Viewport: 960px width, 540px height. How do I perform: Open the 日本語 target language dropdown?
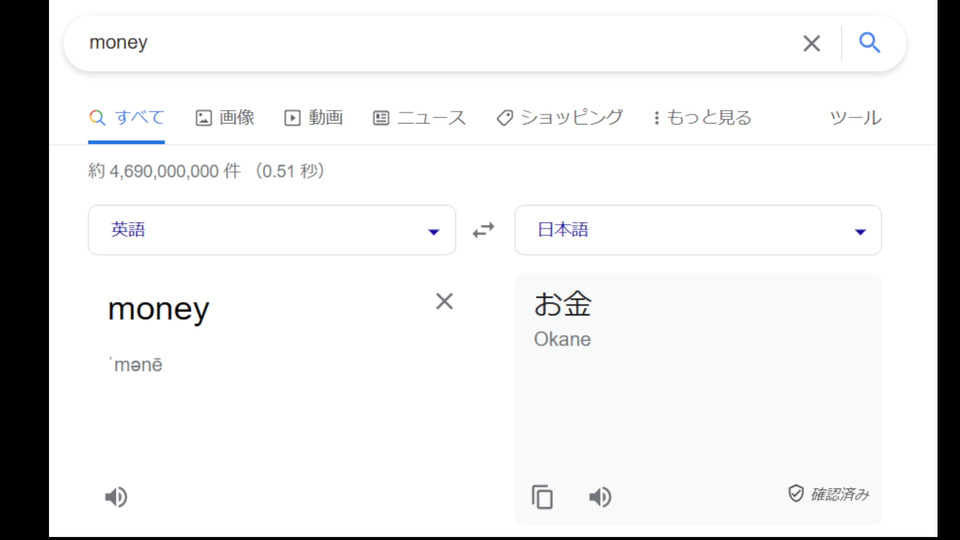[698, 230]
